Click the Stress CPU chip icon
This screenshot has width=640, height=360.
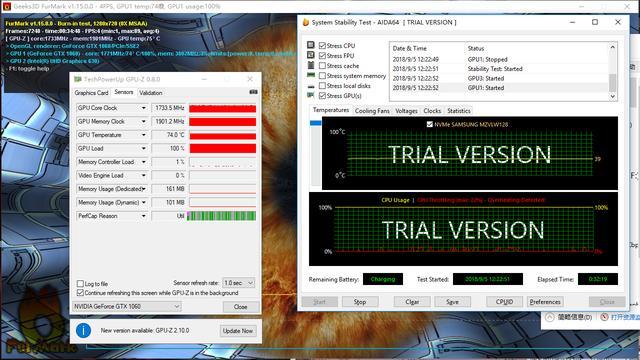point(311,45)
